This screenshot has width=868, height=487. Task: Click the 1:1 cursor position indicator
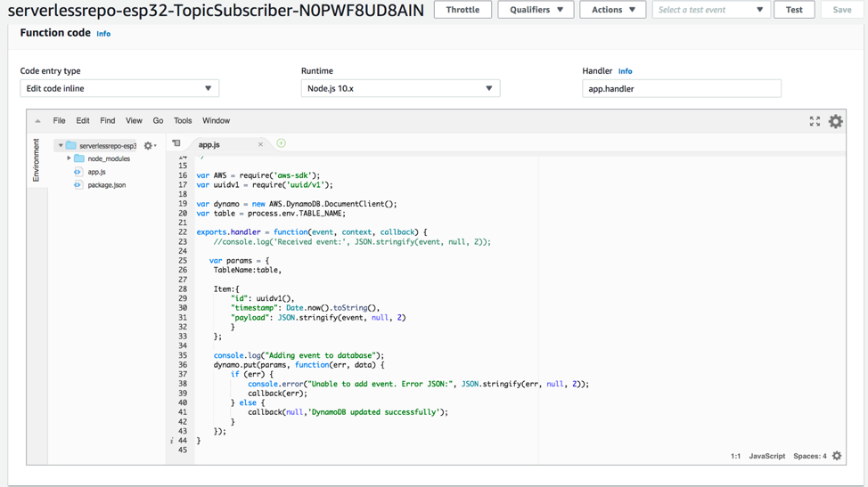click(x=735, y=456)
